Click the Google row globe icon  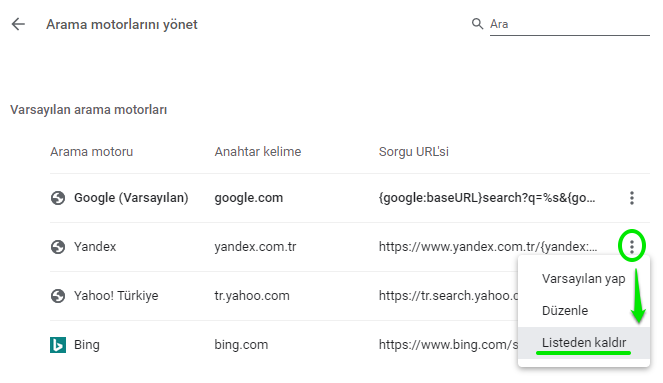[58, 198]
